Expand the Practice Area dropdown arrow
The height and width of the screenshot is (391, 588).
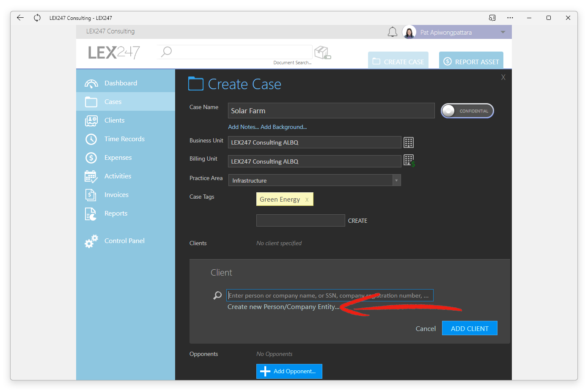coord(396,180)
